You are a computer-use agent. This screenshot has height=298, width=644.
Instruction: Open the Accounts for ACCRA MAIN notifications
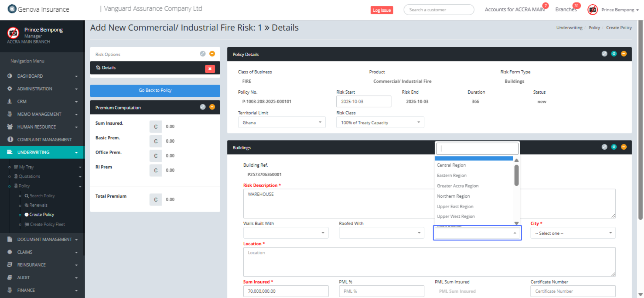click(514, 10)
